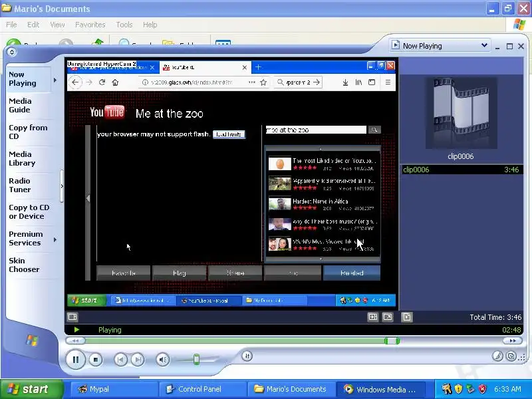
Task: Open Edit menu in Mario's Documents
Action: point(33,25)
